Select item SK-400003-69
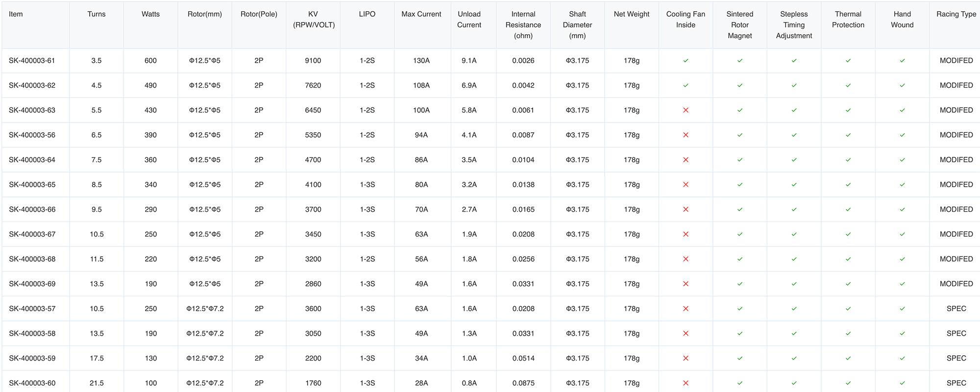This screenshot has height=392, width=980. pyautogui.click(x=32, y=284)
